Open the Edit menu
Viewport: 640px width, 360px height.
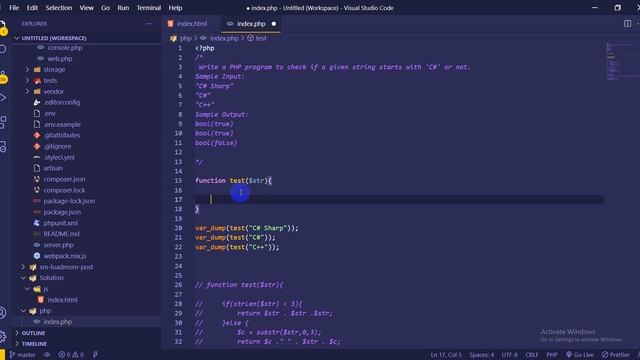click(32, 8)
